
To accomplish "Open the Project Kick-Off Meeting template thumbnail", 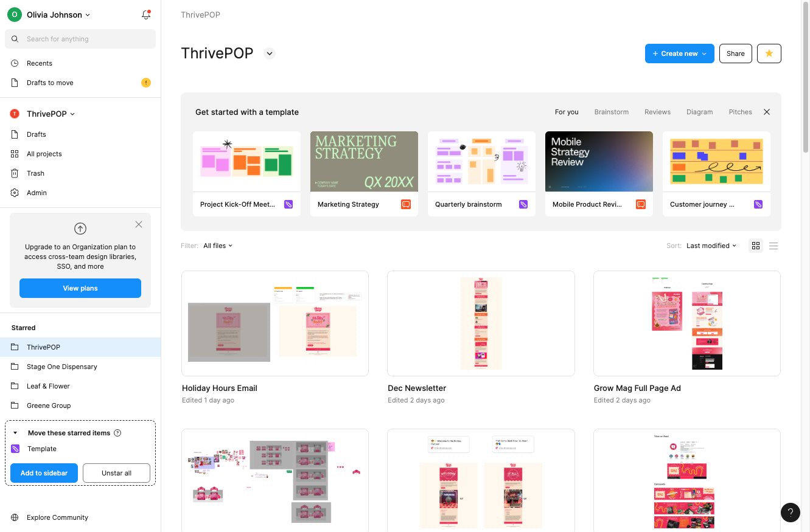I will (x=246, y=162).
